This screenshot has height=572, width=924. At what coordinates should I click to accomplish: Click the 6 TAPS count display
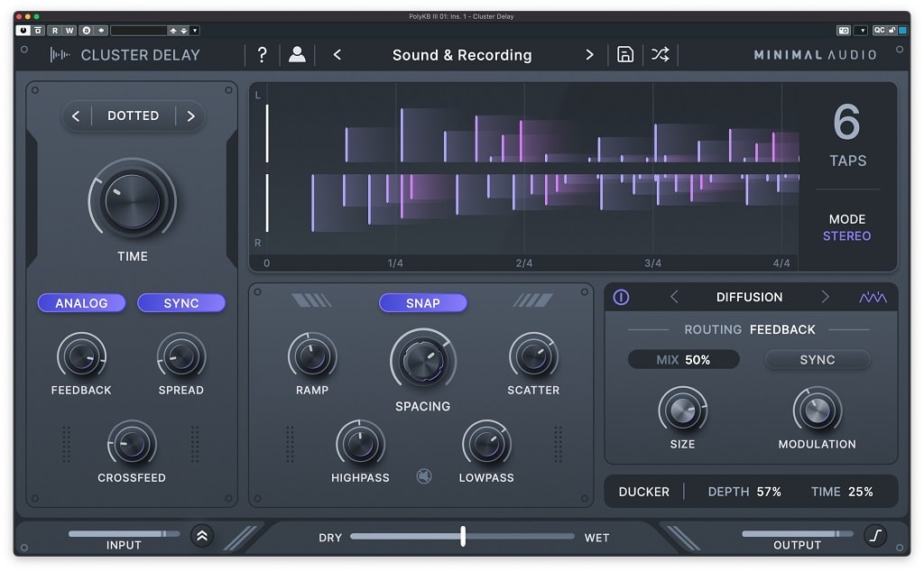(x=847, y=134)
